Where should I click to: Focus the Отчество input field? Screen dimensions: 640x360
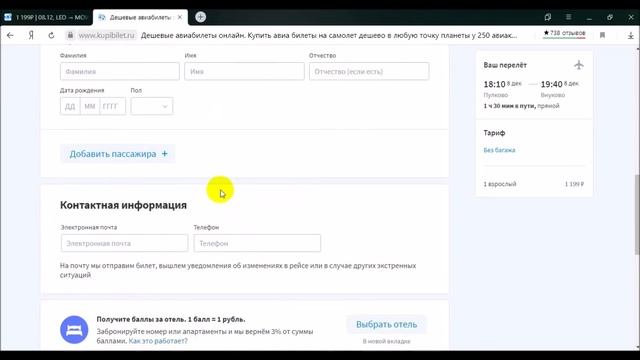coord(369,71)
